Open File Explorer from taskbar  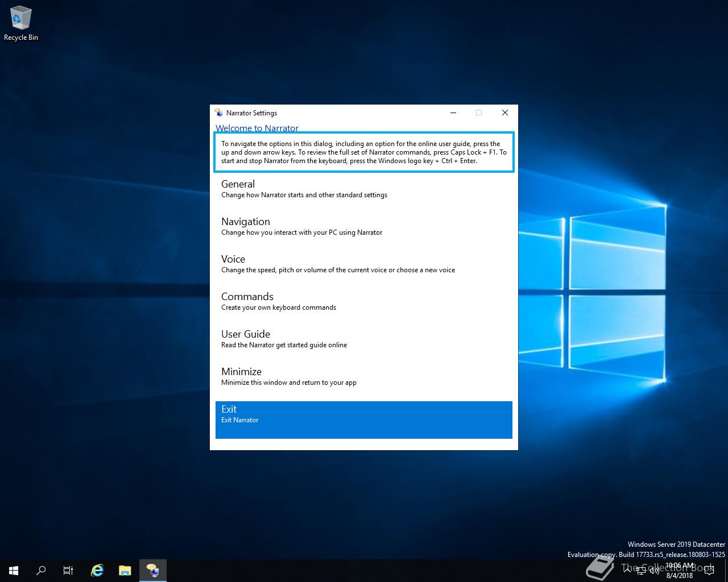tap(125, 571)
